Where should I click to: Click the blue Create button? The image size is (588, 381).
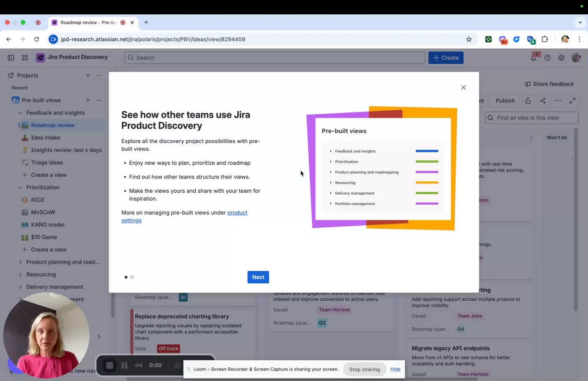[446, 58]
